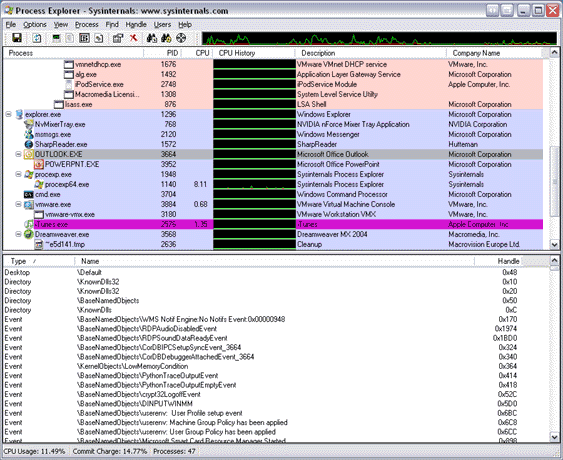Click the Properties toolbar icon
The height and width of the screenshot is (460, 563).
click(118, 38)
